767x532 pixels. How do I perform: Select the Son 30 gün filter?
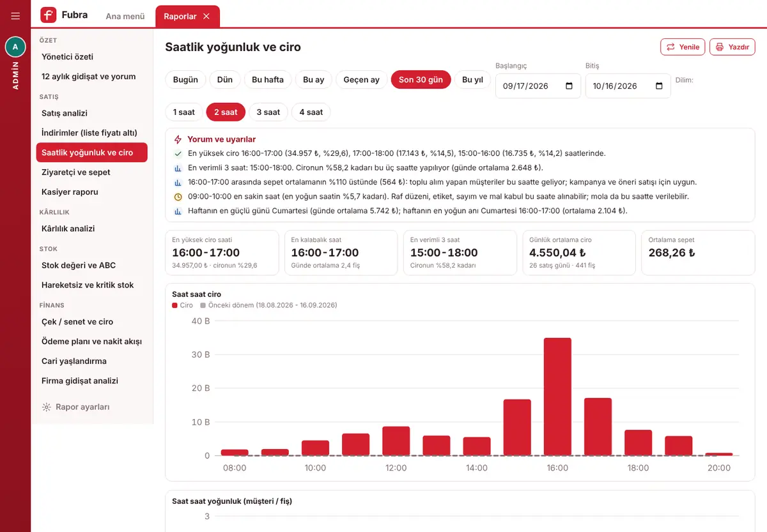pos(421,80)
